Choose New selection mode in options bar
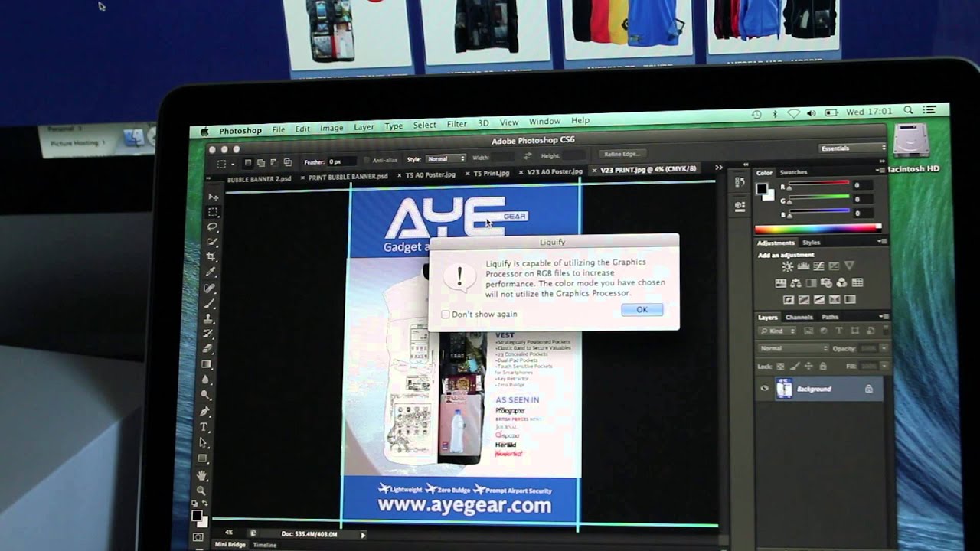The image size is (980, 551). (x=248, y=163)
